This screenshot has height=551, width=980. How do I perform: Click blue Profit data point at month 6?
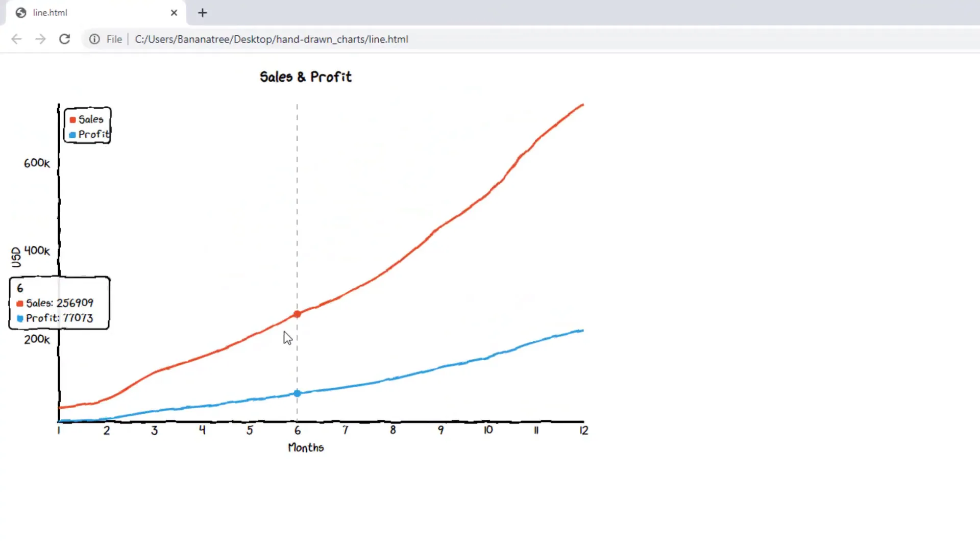coord(297,393)
